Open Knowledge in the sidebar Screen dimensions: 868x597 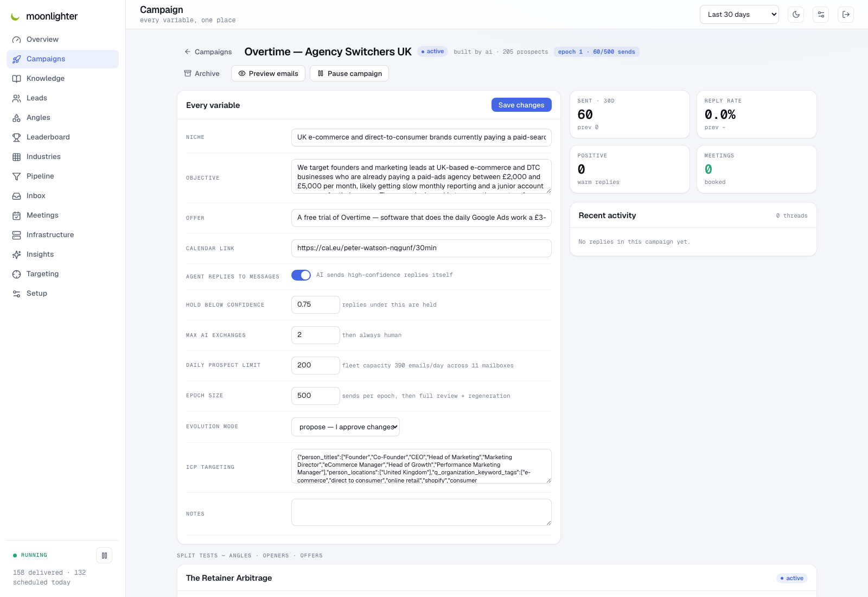point(62,79)
